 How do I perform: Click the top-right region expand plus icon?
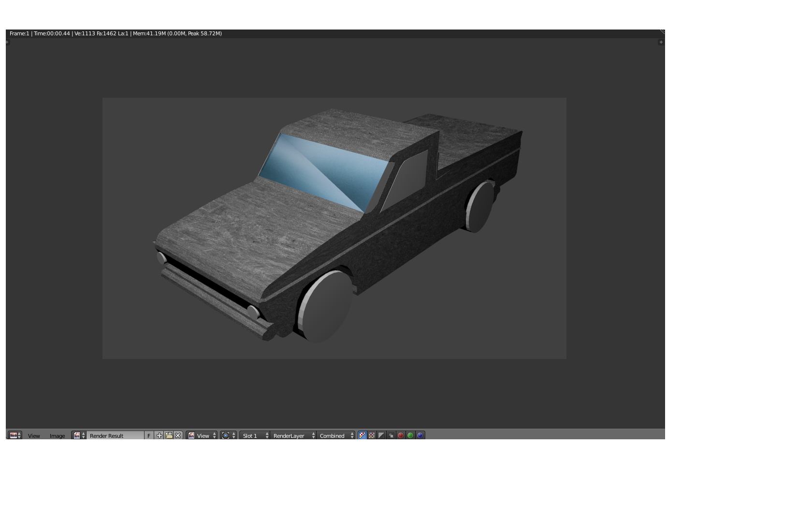pos(661,42)
